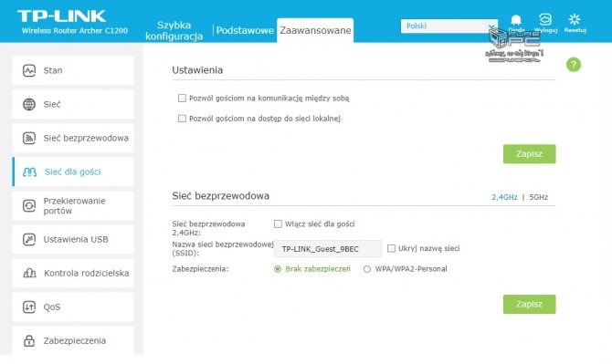612x364 pixels.
Task: Click the Wyloguj logout icon
Action: coord(545,19)
